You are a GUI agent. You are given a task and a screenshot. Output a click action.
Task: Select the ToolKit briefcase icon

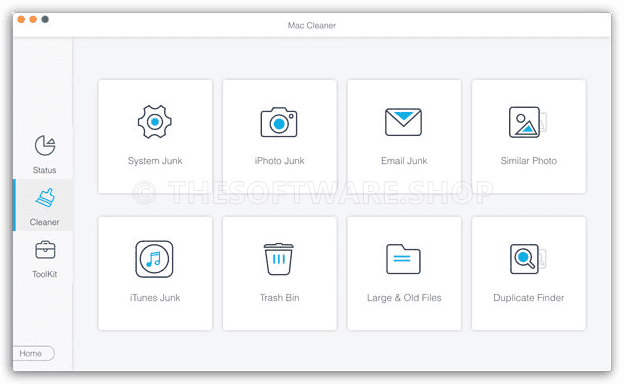45,250
